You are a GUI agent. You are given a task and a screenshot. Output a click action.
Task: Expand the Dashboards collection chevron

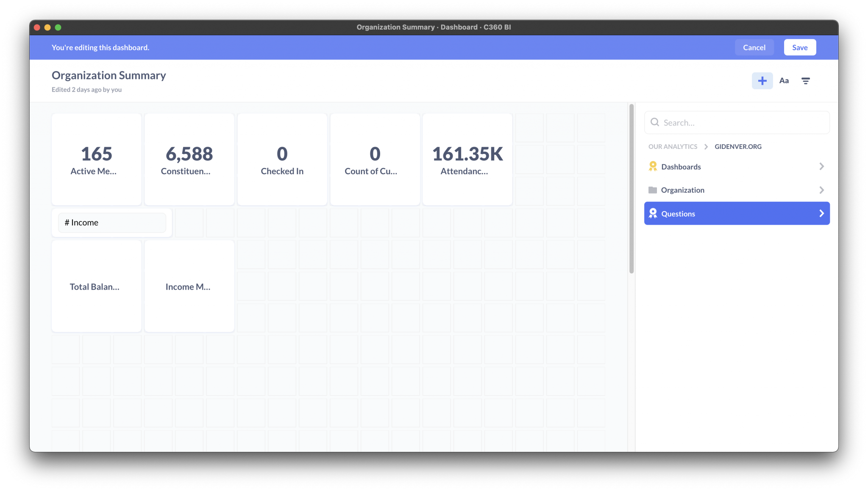[822, 166]
